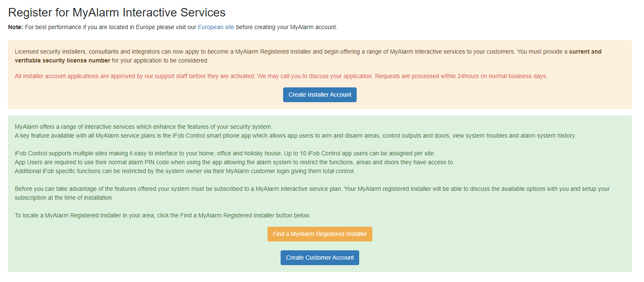Click line 'App Users are required to use their normal alarm PIN'

tap(235, 162)
